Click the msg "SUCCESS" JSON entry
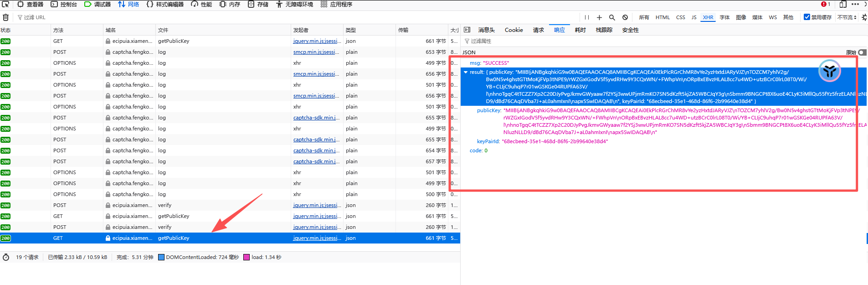This screenshot has width=868, height=285. [489, 63]
